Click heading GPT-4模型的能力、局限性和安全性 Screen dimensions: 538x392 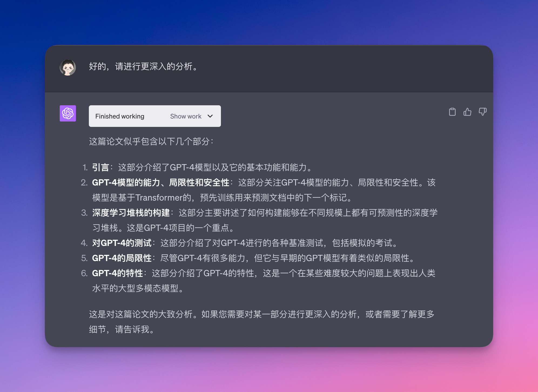click(x=160, y=183)
